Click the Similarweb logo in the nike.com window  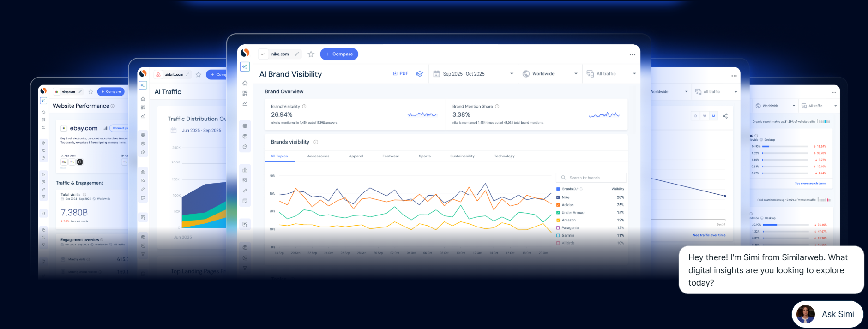point(245,53)
